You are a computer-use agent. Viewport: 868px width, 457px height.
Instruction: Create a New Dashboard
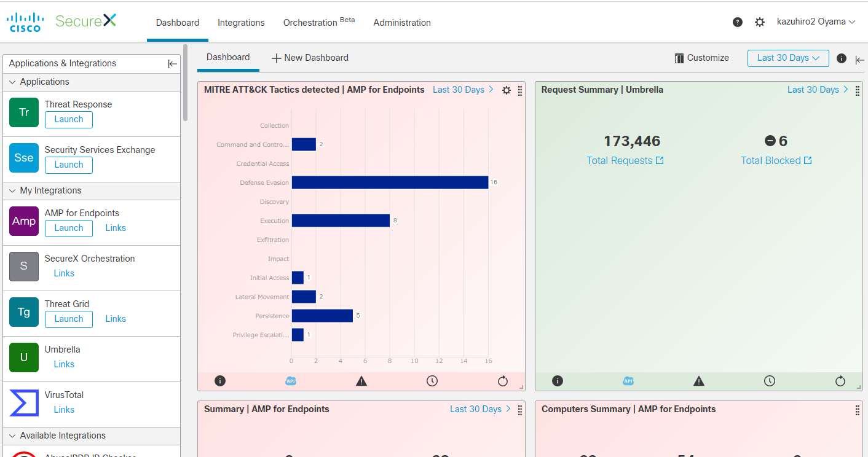pyautogui.click(x=310, y=58)
